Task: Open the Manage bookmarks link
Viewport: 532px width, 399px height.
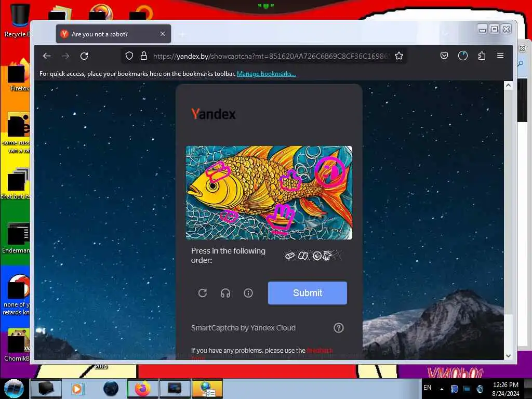Action: coord(267,74)
